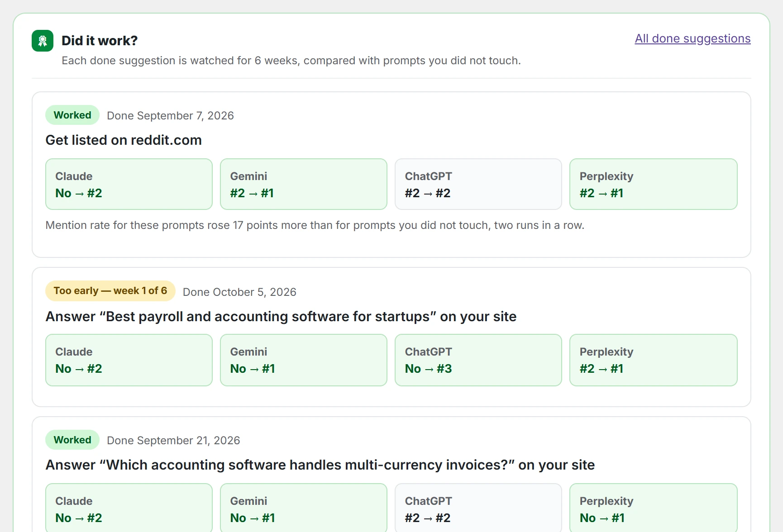
Task: Open Perplexity No → #1 card
Action: tap(654, 508)
